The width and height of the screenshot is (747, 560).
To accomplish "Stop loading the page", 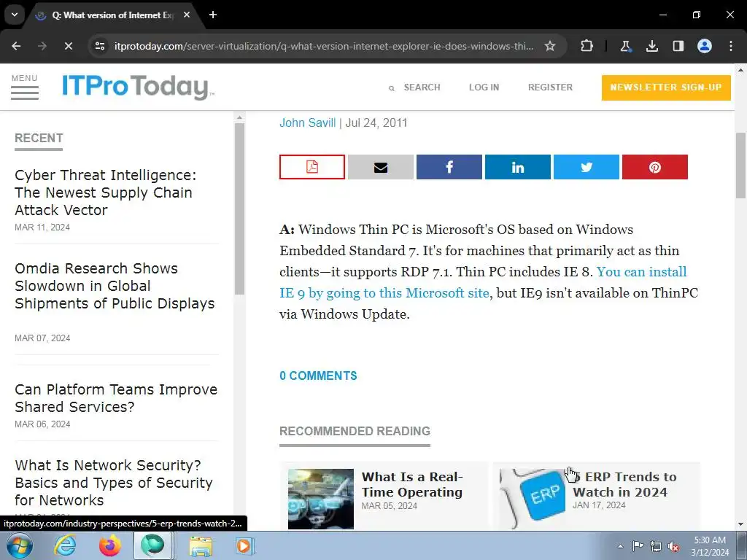I will pos(68,46).
